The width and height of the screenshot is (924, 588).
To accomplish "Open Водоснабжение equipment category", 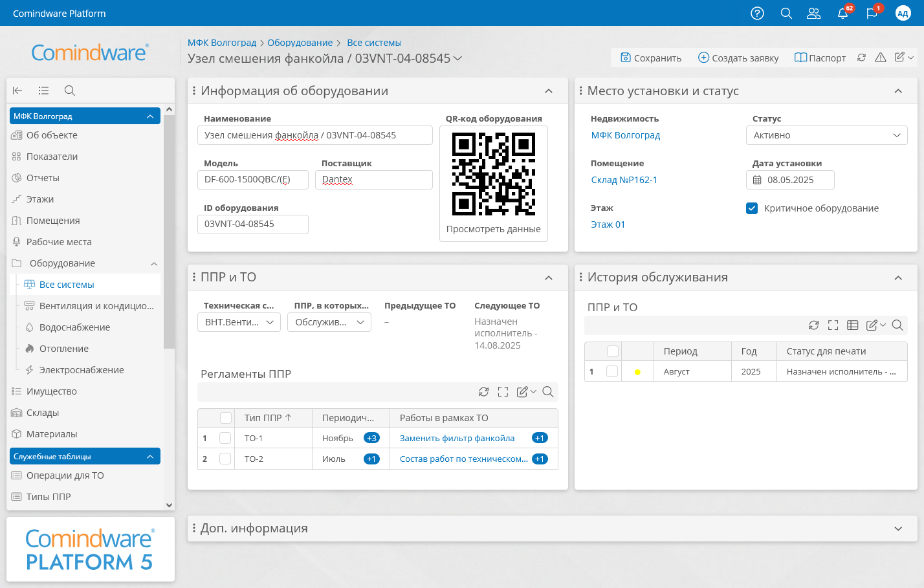I will pos(74,327).
